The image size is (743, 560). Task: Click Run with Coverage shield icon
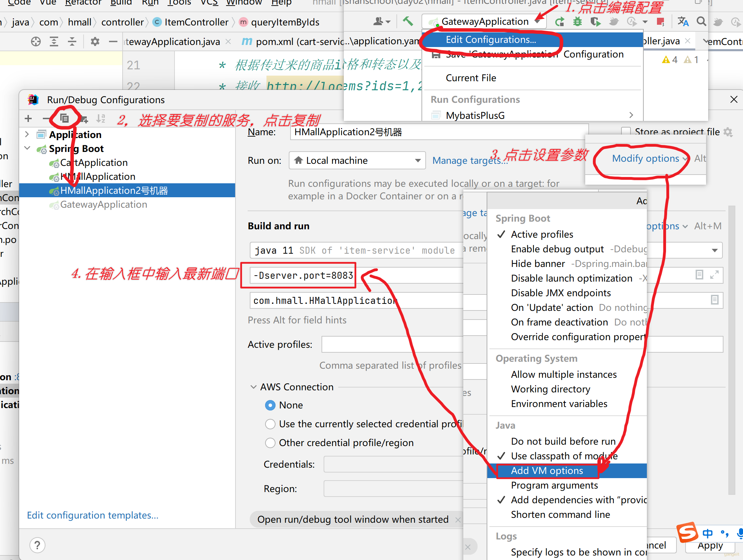point(595,22)
